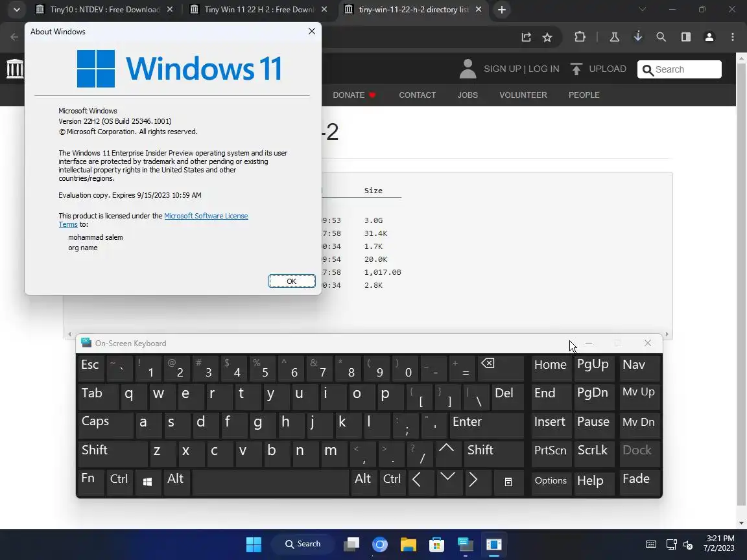This screenshot has width=747, height=560.
Task: Click the taskbar Search box
Action: coord(303,544)
